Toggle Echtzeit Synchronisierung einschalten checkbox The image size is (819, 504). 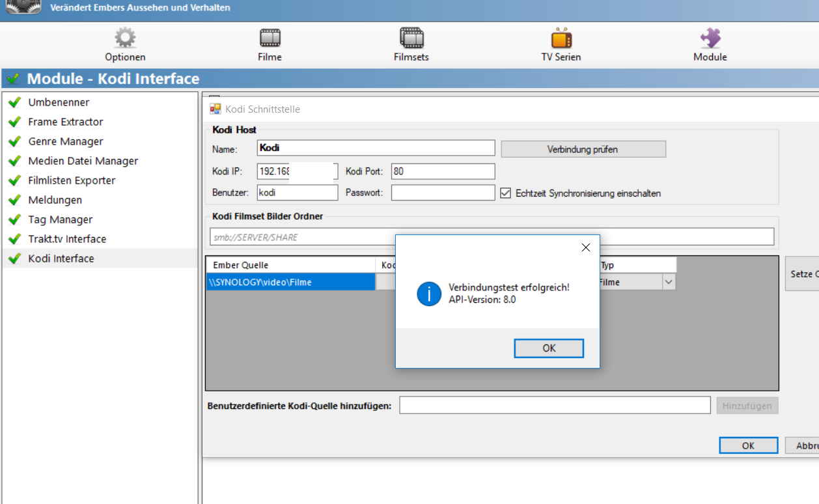tap(505, 193)
